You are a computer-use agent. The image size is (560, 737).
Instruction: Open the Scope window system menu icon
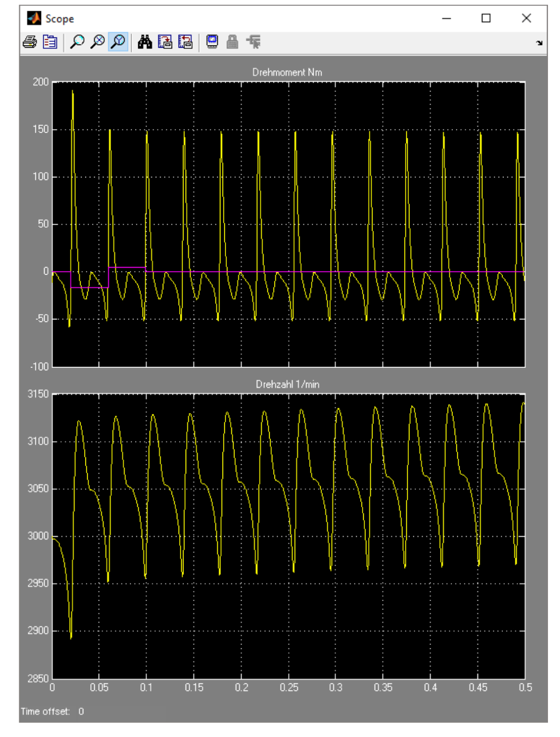[x=34, y=18]
